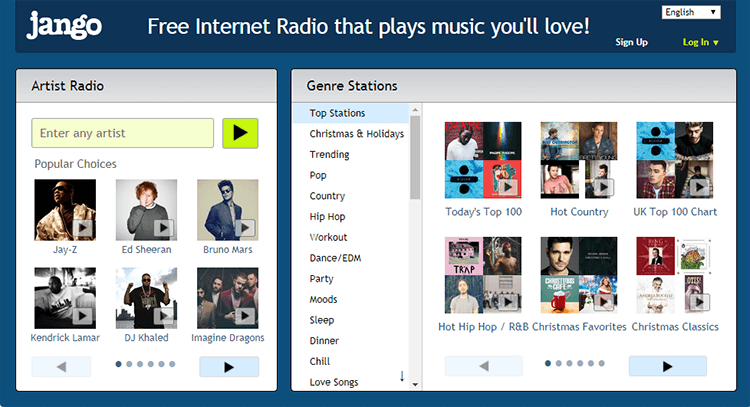Go to previous genre stations page
Screen dimensions: 750x407
point(484,366)
